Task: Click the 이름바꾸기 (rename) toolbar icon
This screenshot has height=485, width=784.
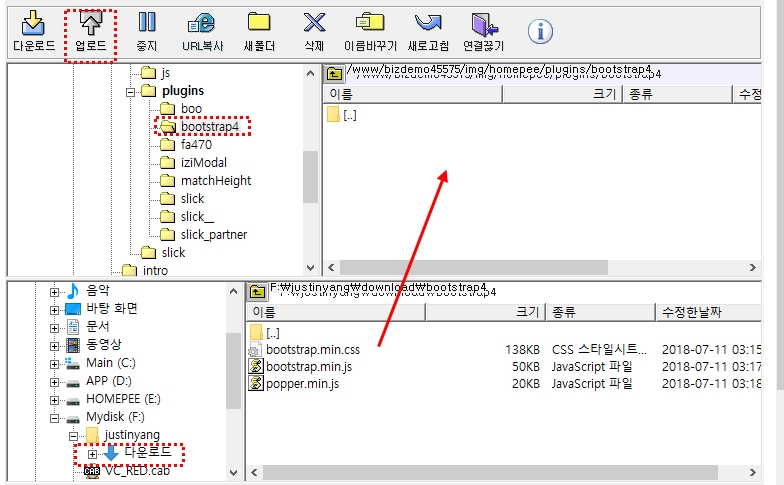Action: coord(369,32)
